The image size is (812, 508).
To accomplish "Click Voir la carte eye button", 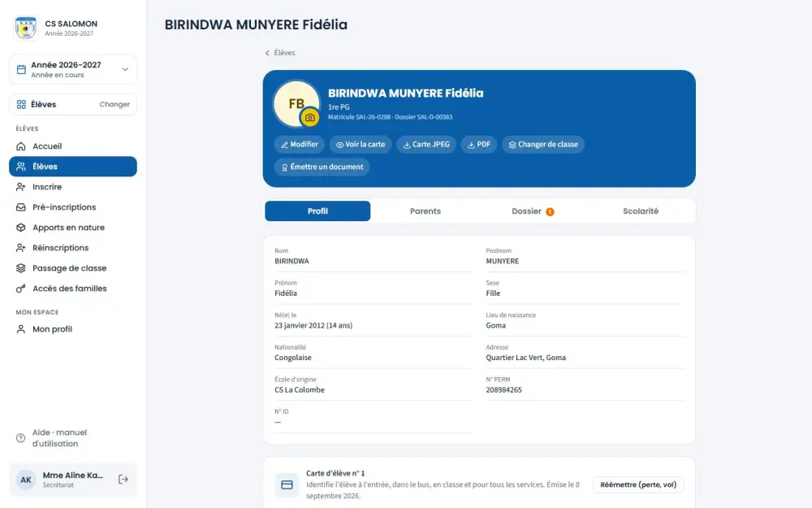I will point(361,145).
